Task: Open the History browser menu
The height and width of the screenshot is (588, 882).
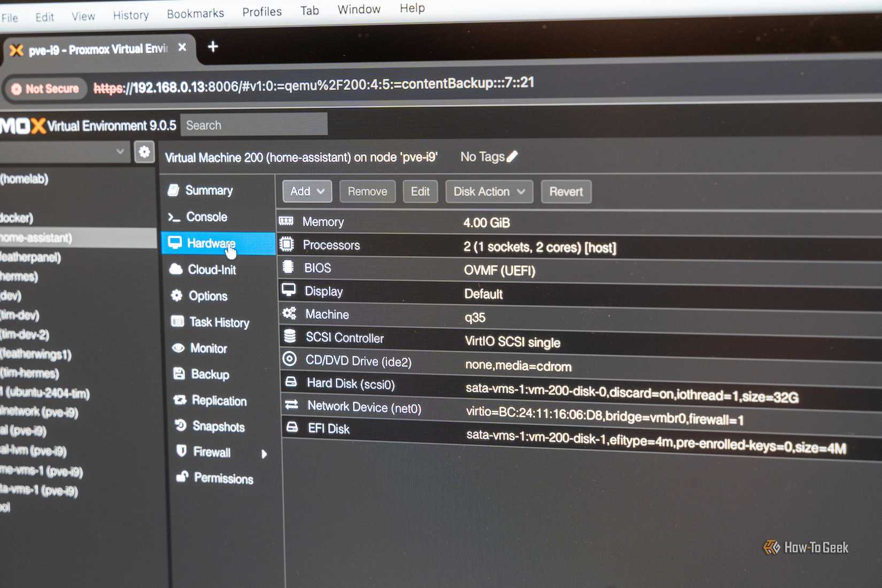Action: [131, 15]
